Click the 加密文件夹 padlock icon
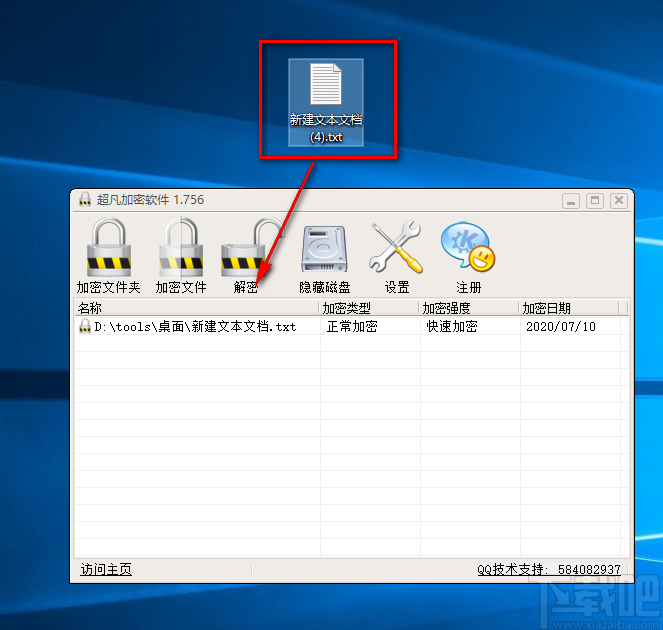This screenshot has width=663, height=630. pyautogui.click(x=109, y=248)
